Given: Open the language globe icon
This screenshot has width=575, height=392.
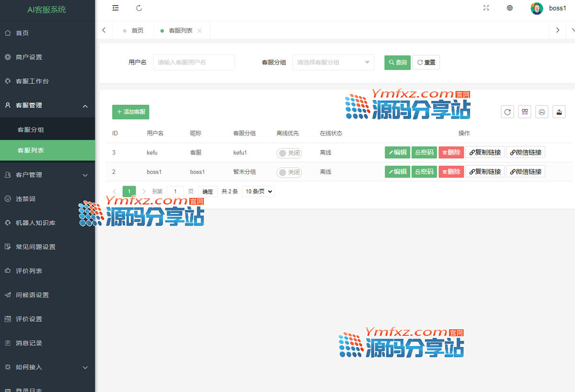Looking at the screenshot, I should (510, 8).
